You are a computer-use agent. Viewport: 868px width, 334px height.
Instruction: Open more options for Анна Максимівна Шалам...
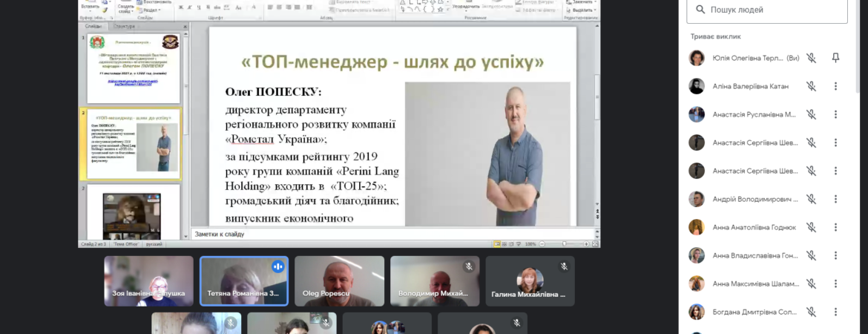[835, 284]
